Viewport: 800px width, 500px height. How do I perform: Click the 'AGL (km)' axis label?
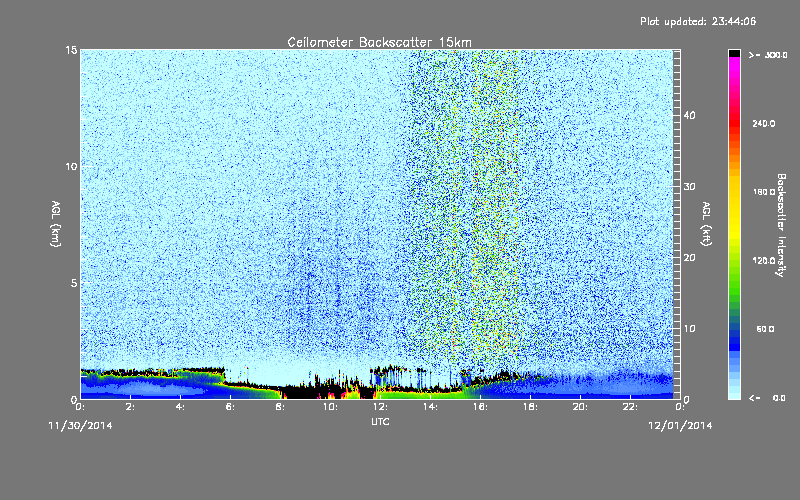[x=56, y=223]
